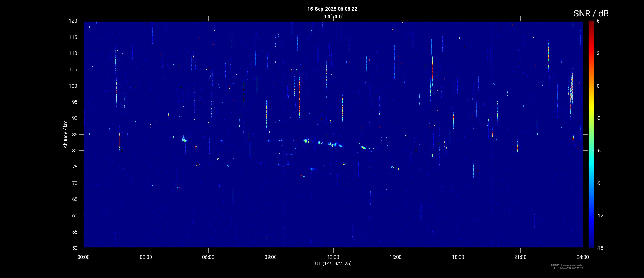Click the SNR / dB colorbar title

(x=591, y=13)
